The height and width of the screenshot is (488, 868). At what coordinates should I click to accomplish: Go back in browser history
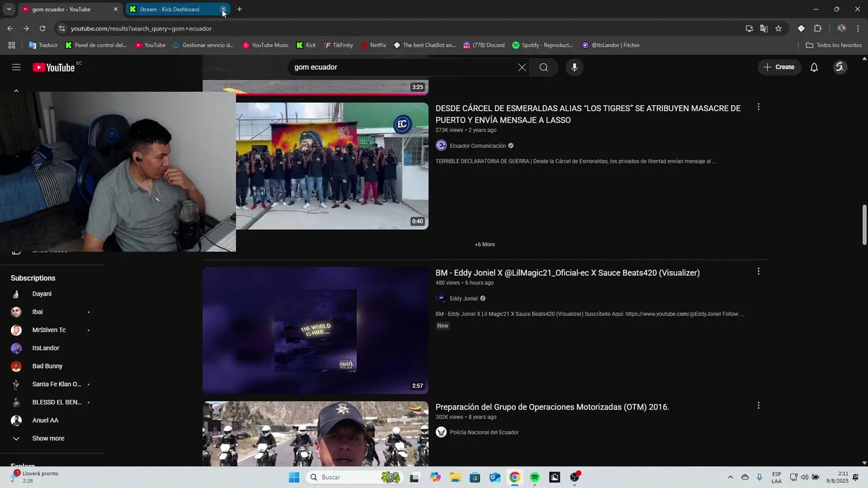pos(9,28)
